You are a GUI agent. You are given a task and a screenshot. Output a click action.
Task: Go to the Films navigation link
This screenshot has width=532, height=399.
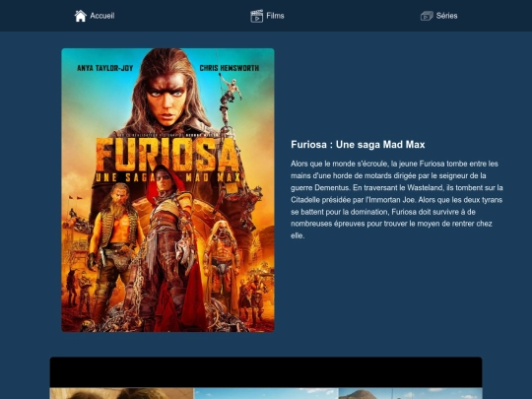coord(267,16)
